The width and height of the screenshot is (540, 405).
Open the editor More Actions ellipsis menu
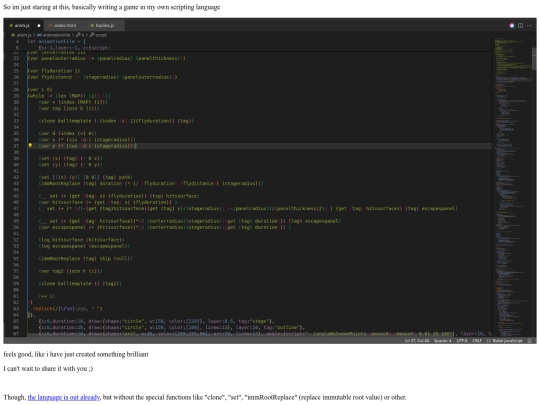529,25
